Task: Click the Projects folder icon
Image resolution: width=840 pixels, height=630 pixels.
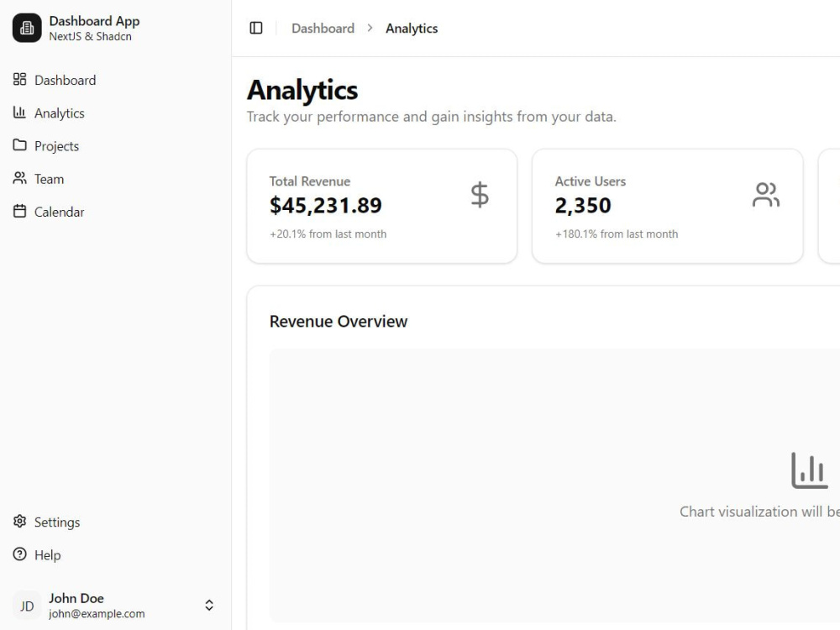Action: (x=20, y=145)
